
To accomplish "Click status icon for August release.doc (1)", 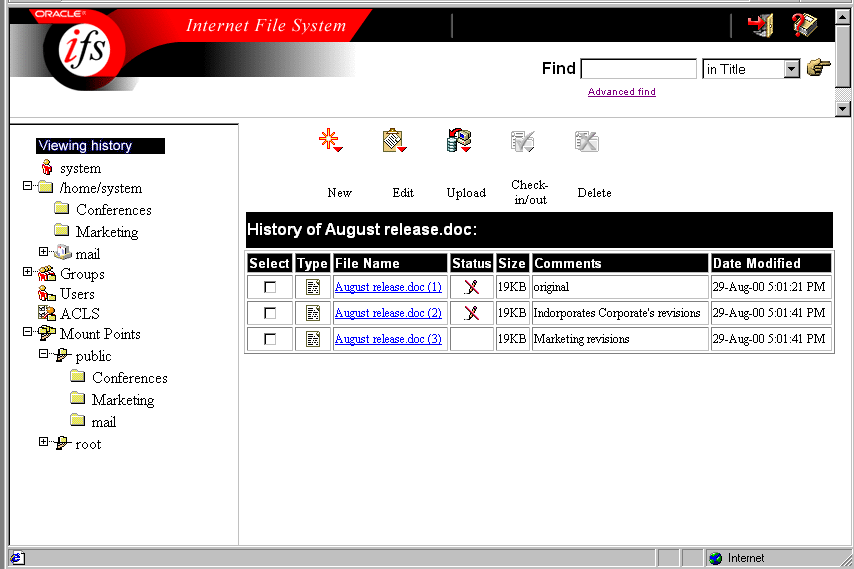I will coord(472,287).
